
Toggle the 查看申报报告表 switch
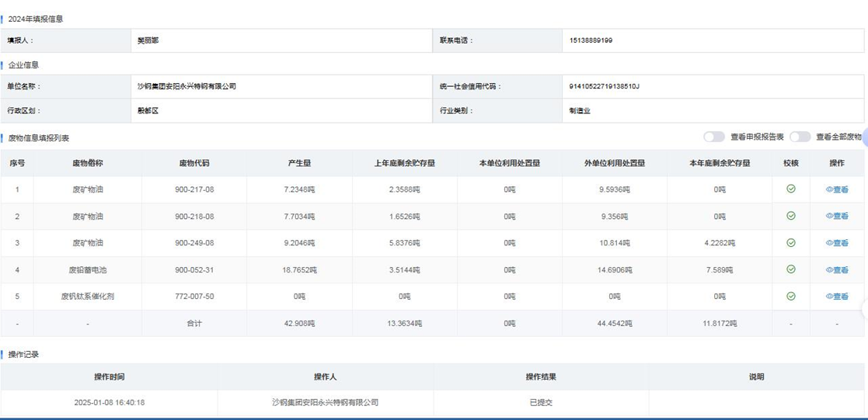(x=713, y=137)
